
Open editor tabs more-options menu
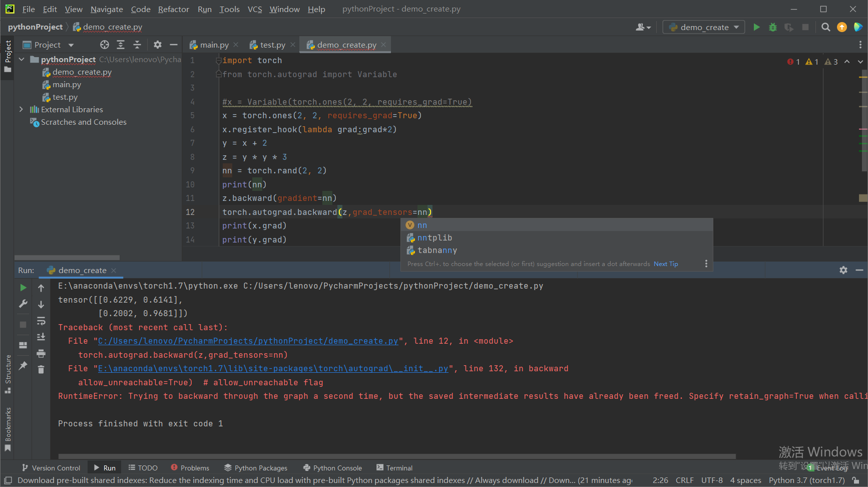[x=860, y=45]
